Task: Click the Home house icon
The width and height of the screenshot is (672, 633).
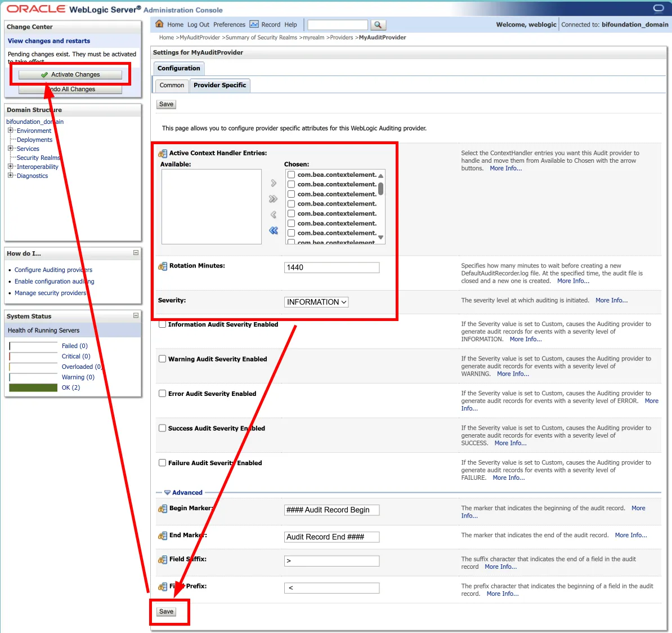Action: 159,24
